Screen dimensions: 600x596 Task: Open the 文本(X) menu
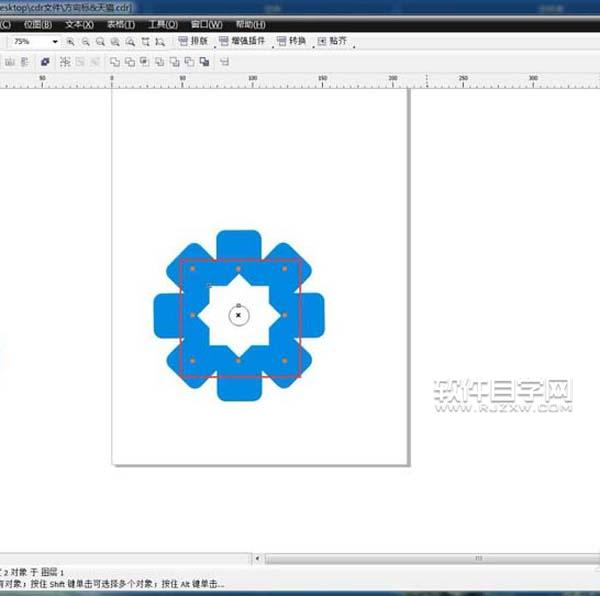[79, 23]
